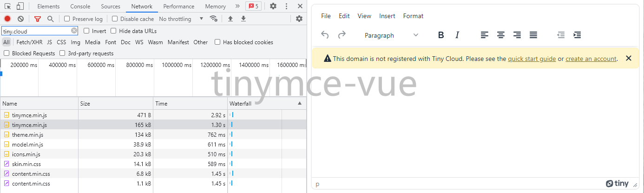644x193 pixels.
Task: Increase indent in editor
Action: pos(577,35)
